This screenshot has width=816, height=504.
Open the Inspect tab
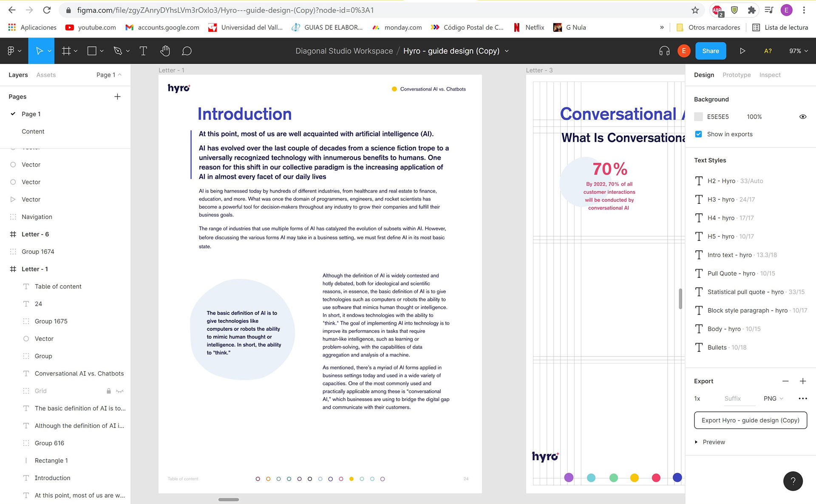coord(770,75)
